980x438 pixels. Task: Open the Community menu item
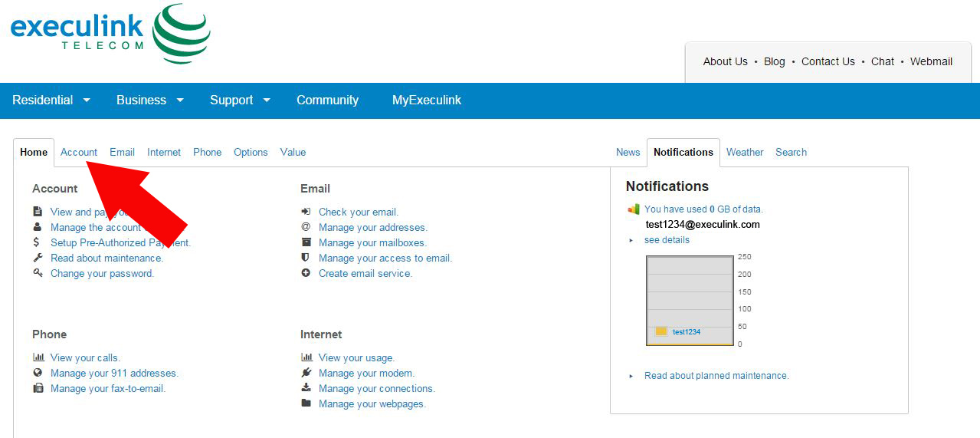click(x=327, y=100)
